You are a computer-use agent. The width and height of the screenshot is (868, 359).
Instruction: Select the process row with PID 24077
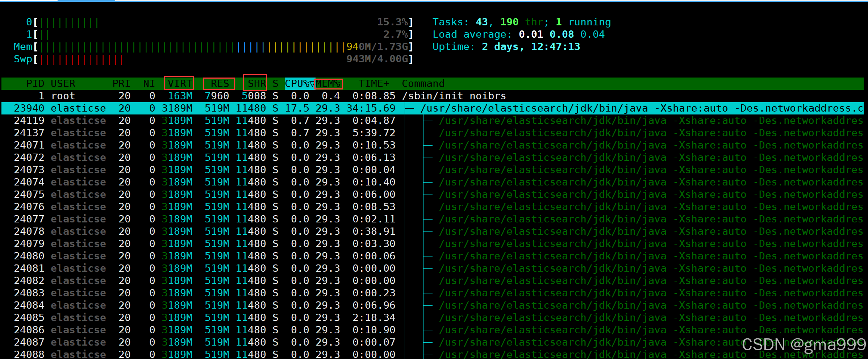click(433, 219)
